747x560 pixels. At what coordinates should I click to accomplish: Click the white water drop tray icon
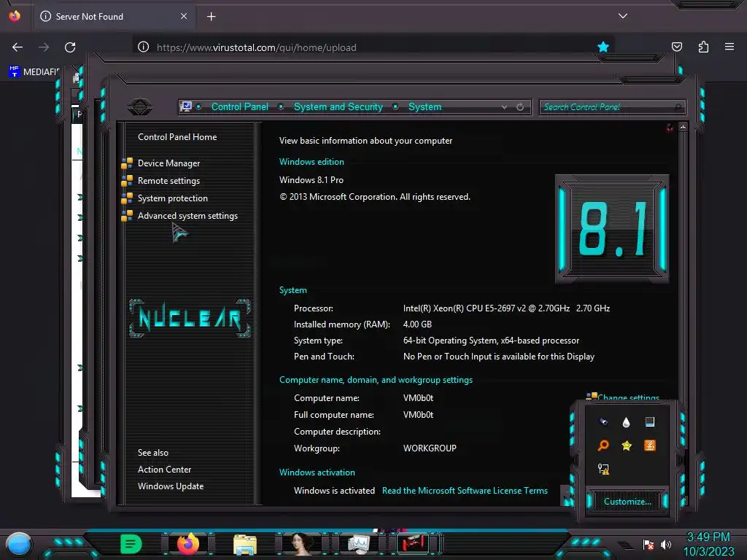(x=627, y=422)
